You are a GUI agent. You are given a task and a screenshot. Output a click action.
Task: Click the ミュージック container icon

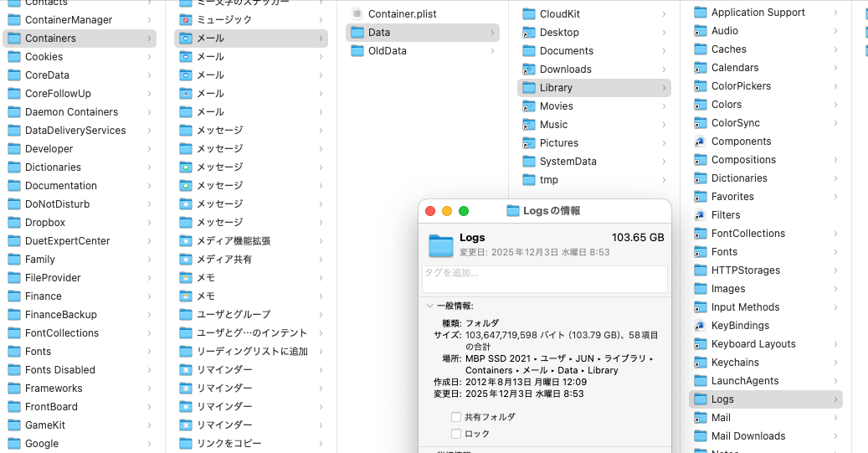click(186, 19)
